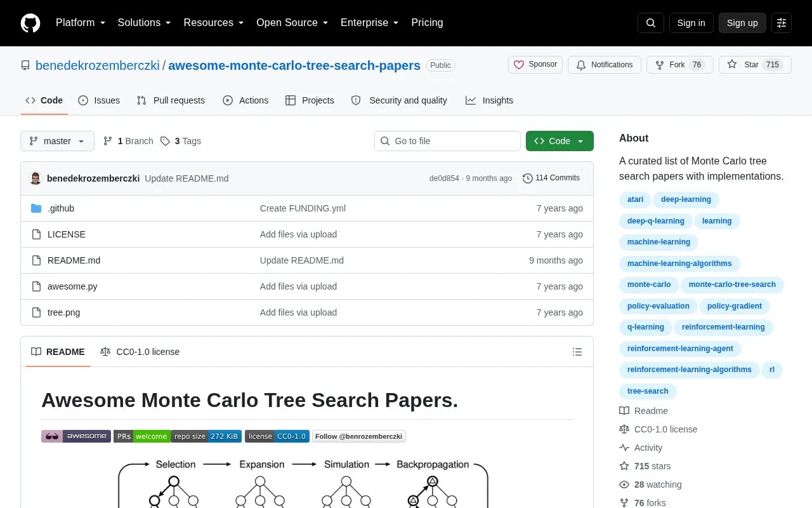This screenshot has height=508, width=812.
Task: Open the search magnifier button
Action: 651,23
